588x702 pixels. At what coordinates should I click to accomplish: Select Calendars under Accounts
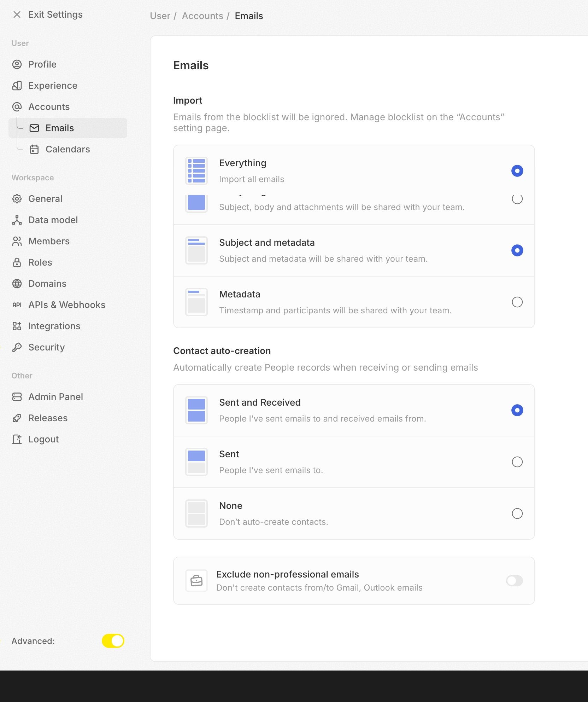click(x=67, y=149)
